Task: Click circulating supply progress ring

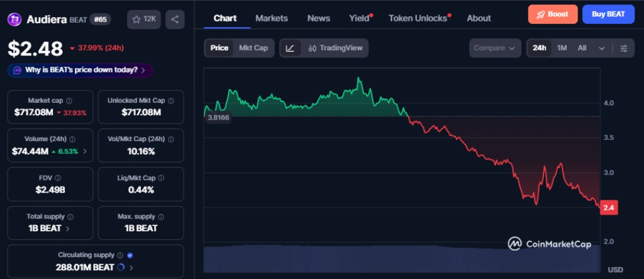Action: click(121, 268)
